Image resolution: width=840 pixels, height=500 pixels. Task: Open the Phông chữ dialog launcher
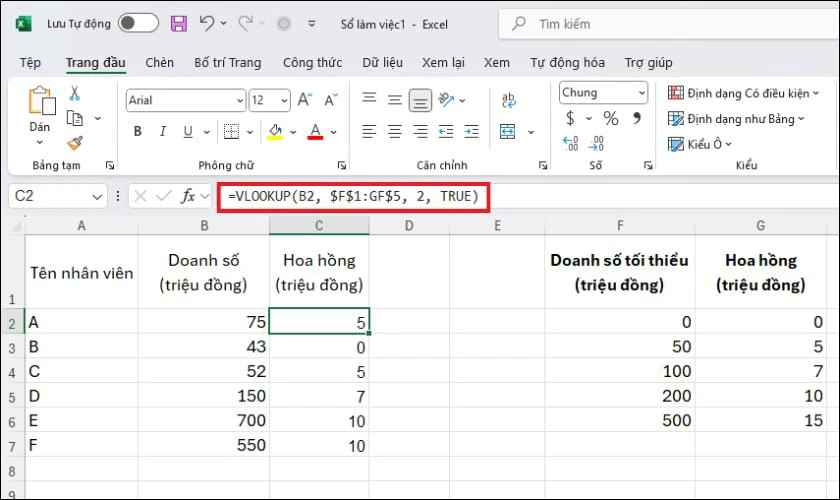(x=342, y=166)
